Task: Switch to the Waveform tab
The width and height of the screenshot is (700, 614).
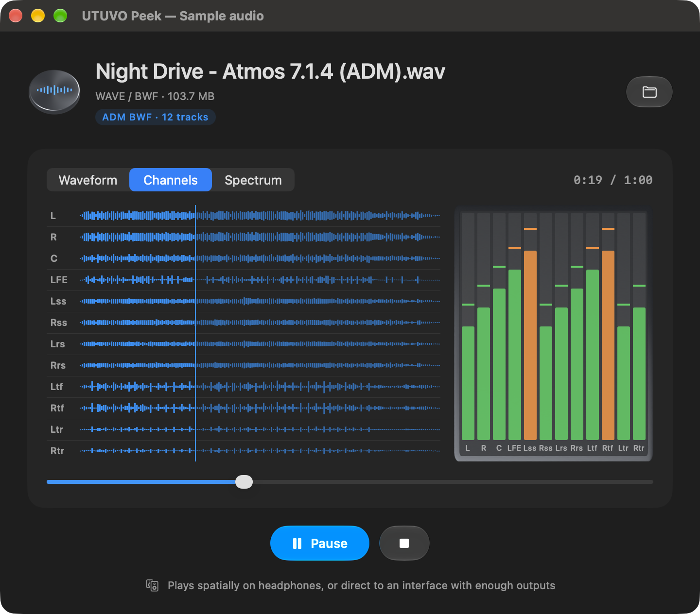Action: pyautogui.click(x=88, y=180)
